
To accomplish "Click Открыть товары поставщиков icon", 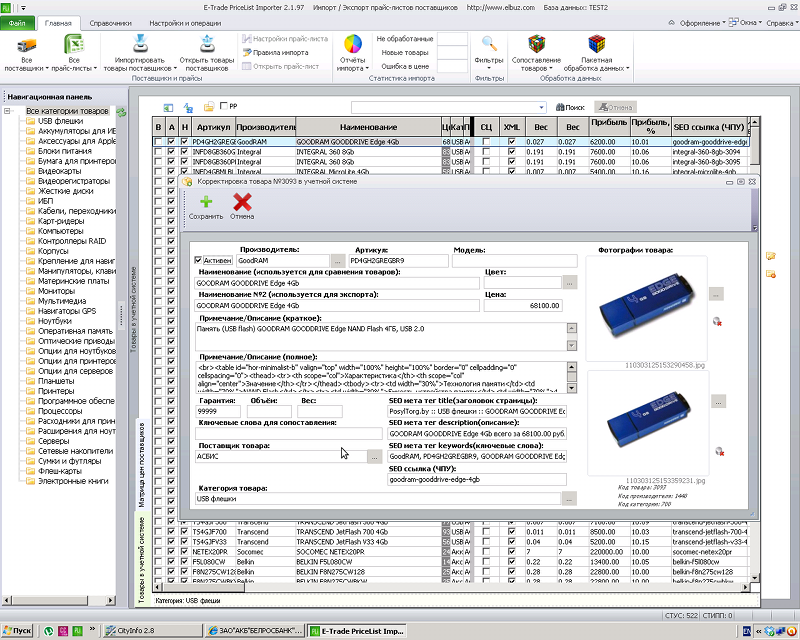I will [207, 44].
